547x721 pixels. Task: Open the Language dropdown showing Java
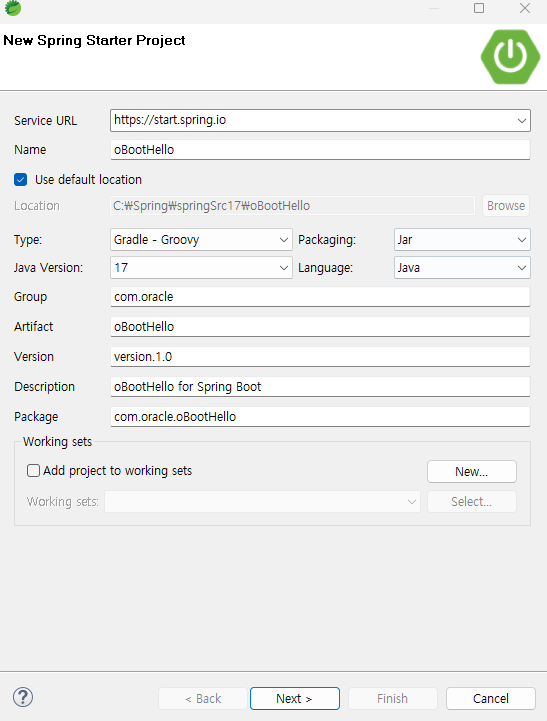point(462,268)
